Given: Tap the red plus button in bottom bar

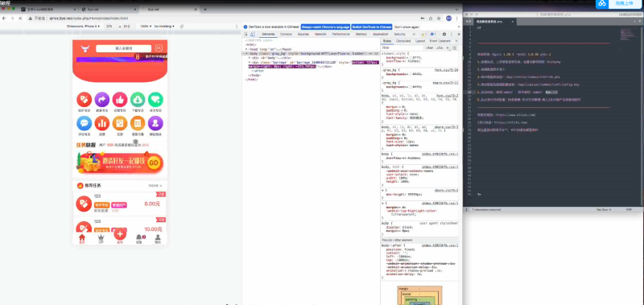Looking at the screenshot, I should 120,234.
